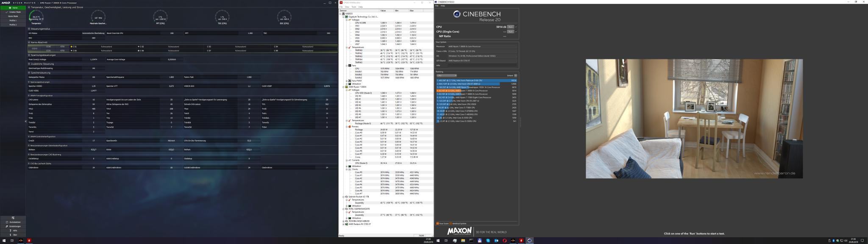Screen dimensions: 868x244
Task: Click the rendered room image in Cinebench
Action: pyautogui.click(x=694, y=119)
